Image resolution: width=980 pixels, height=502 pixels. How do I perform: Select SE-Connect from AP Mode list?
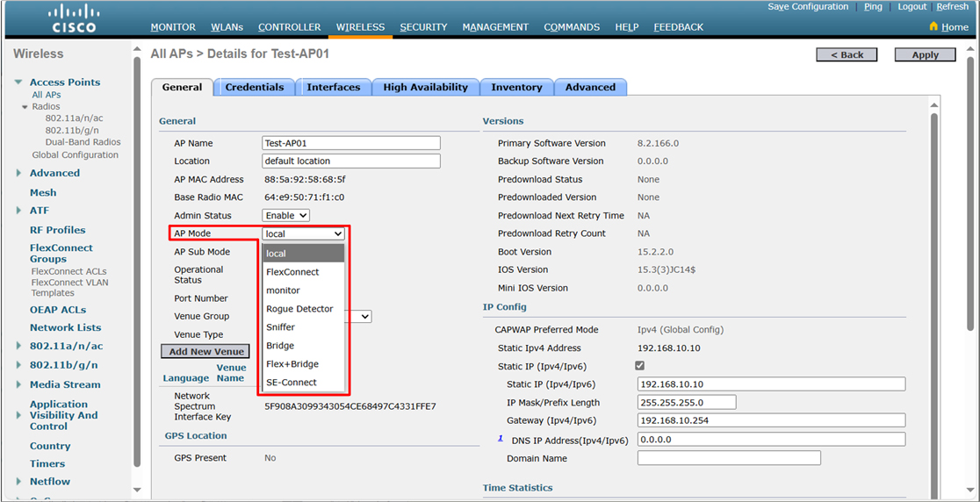tap(303, 382)
